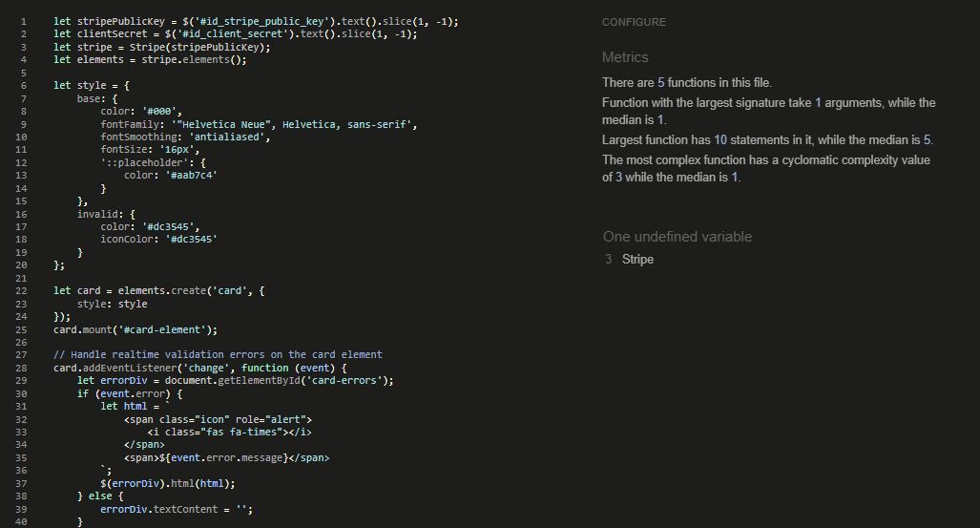Place cursor on 'style: style' line
980x528 pixels.
(112, 304)
